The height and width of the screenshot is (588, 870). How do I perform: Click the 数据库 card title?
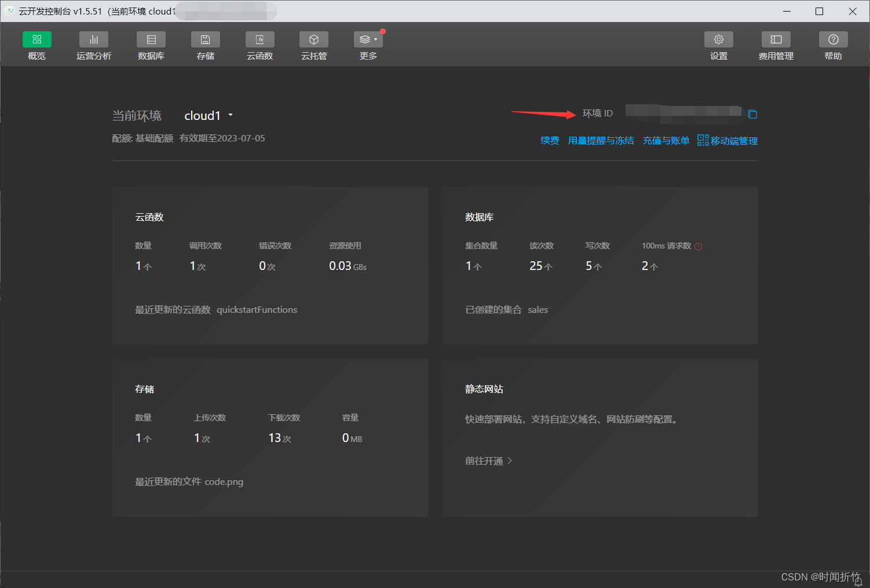coord(479,217)
